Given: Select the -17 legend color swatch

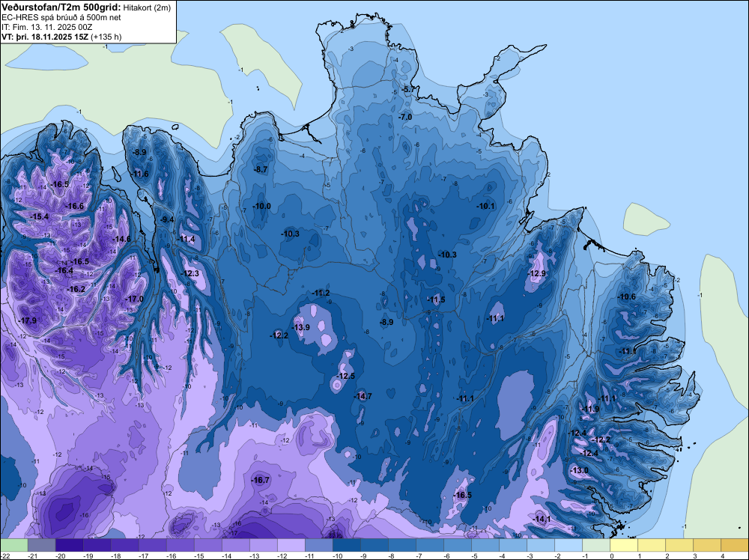Looking at the screenshot, I should (152, 545).
